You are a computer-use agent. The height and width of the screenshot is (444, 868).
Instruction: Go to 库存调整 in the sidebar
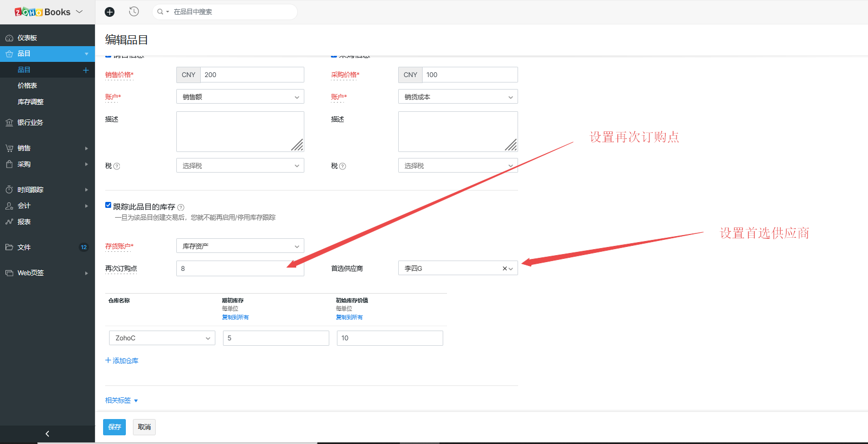(30, 102)
